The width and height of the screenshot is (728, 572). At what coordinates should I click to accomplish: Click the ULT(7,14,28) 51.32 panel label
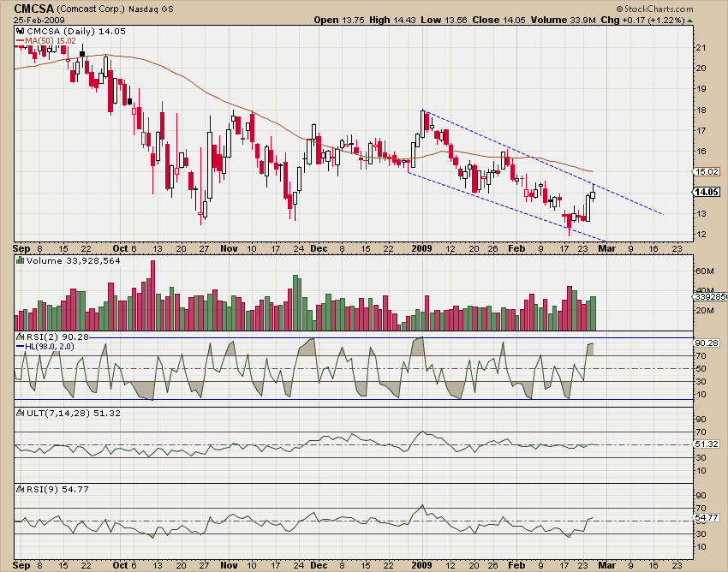click(74, 413)
